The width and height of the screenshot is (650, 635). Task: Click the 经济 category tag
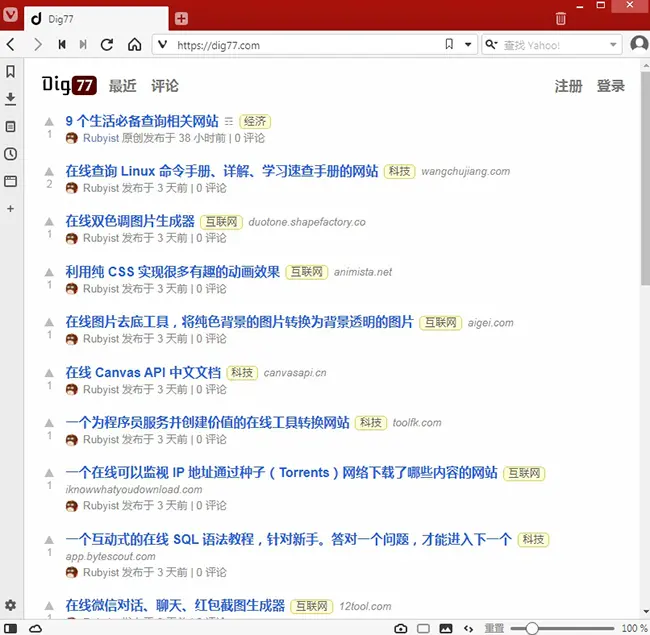point(255,121)
